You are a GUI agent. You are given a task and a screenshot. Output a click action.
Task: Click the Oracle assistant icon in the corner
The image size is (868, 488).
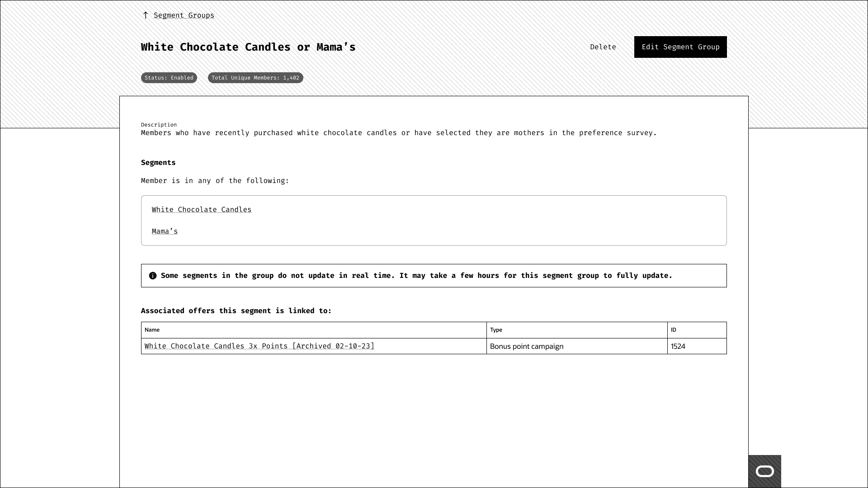click(764, 471)
